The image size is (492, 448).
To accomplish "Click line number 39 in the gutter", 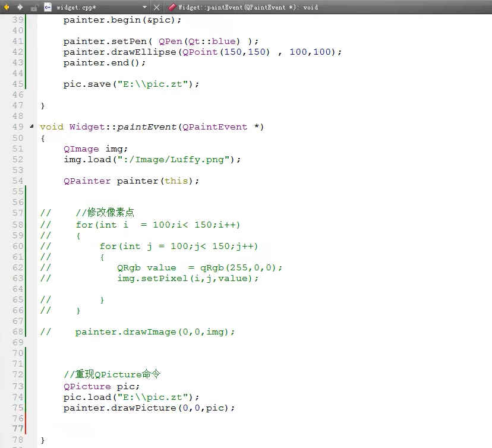I will [x=18, y=20].
